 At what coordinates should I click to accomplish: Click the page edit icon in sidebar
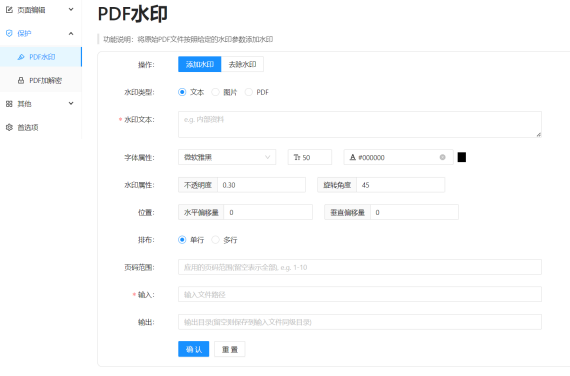[9, 10]
